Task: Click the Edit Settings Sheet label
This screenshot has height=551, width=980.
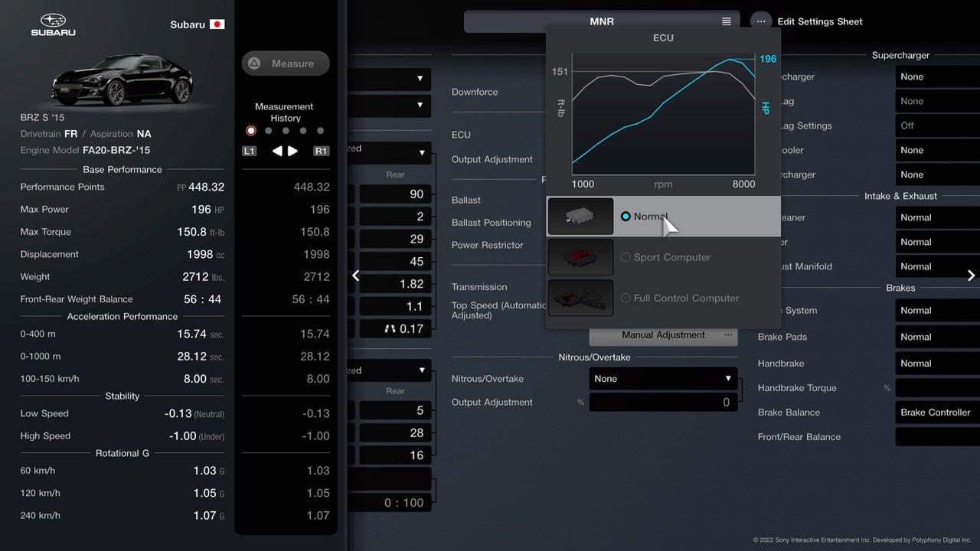Action: pyautogui.click(x=820, y=21)
